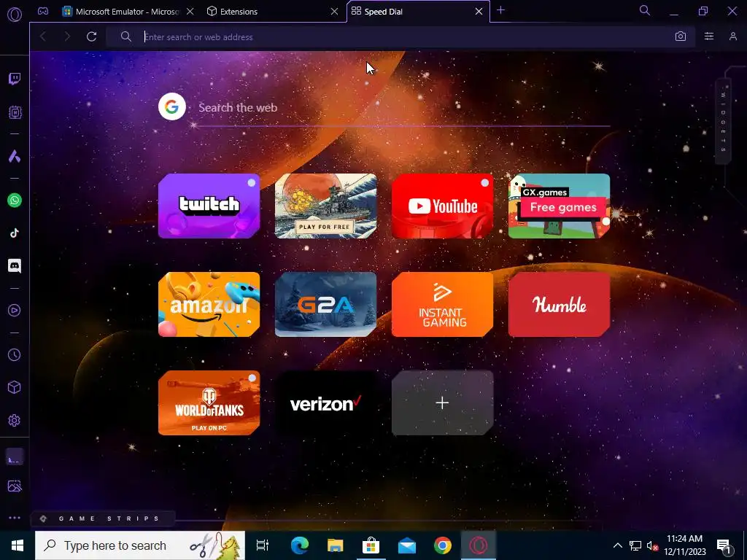Open Aria AI in the sidebar
Image resolution: width=747 pixels, height=560 pixels.
pos(15,156)
